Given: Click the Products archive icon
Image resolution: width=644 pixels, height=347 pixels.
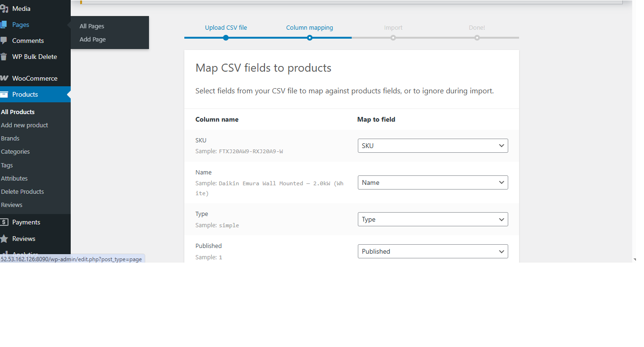Looking at the screenshot, I should click(x=4, y=94).
